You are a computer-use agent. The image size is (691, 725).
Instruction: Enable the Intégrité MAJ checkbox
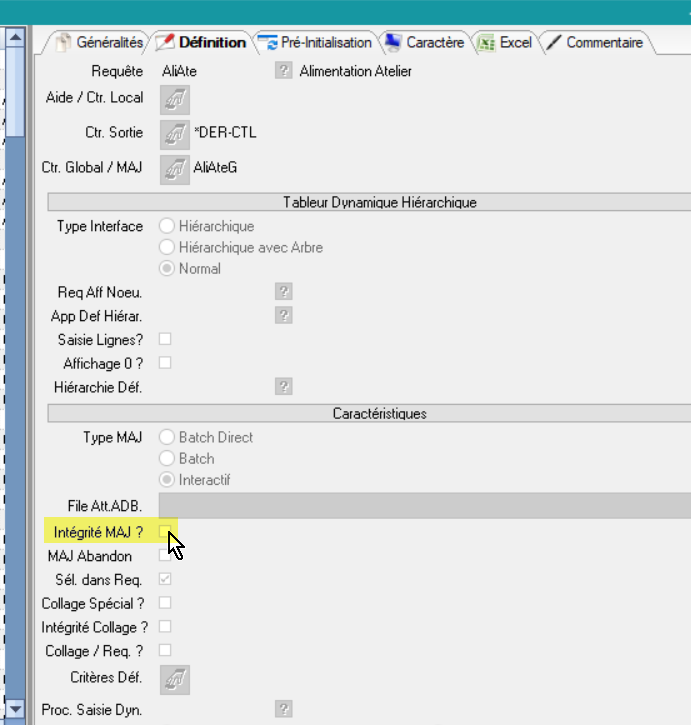[x=166, y=533]
